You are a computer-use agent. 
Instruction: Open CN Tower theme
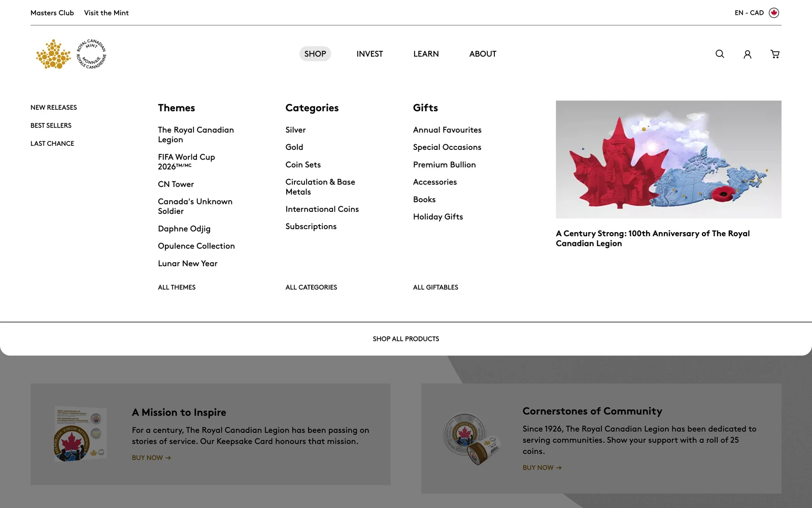[176, 184]
